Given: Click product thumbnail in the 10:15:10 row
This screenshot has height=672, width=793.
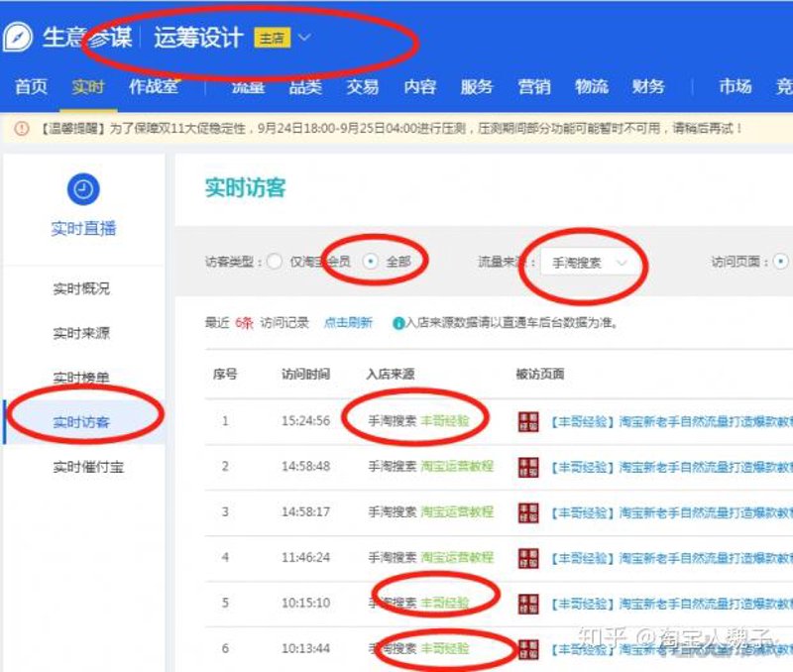Looking at the screenshot, I should coord(528,604).
